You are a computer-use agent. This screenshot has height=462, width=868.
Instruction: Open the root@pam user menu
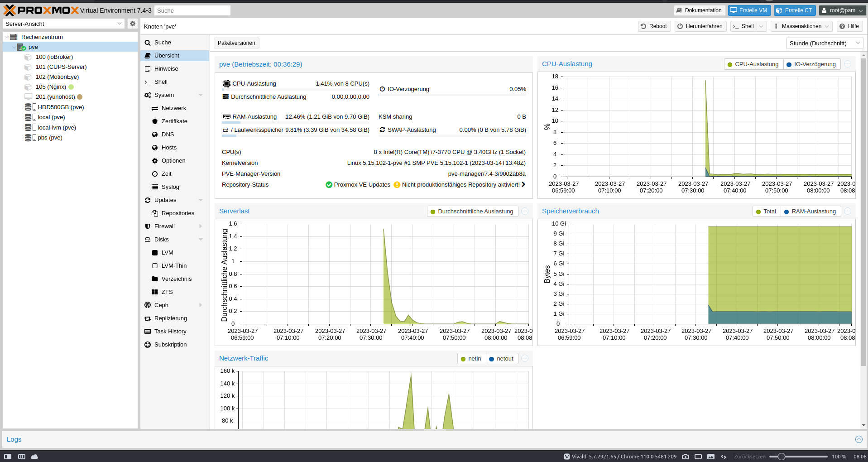pyautogui.click(x=842, y=10)
